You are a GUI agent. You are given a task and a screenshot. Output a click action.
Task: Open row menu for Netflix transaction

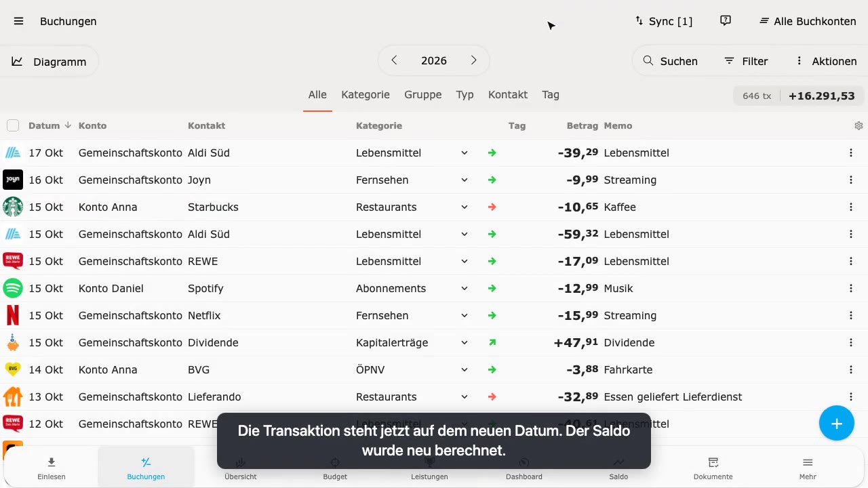(x=851, y=315)
